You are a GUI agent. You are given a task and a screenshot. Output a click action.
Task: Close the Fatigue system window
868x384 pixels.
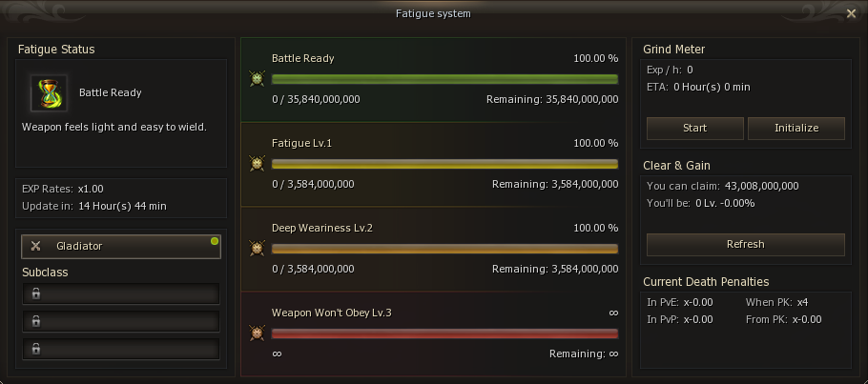coord(851,13)
